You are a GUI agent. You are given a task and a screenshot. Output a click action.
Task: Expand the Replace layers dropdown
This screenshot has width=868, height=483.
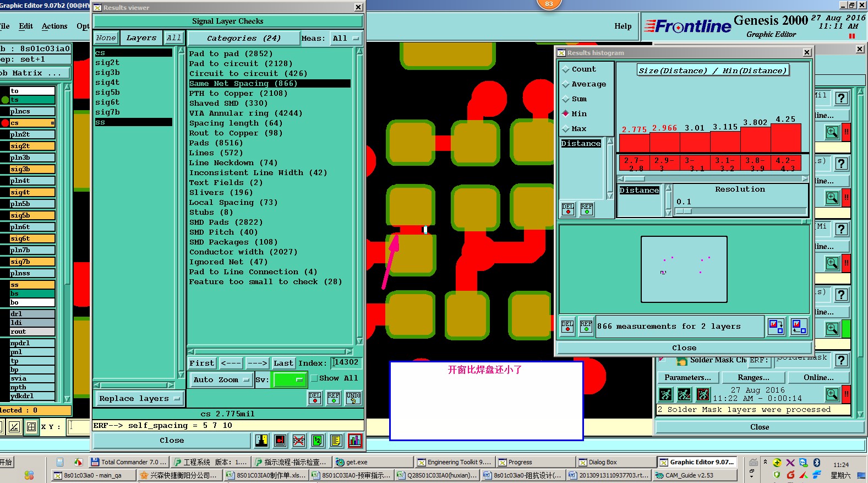[x=139, y=398]
